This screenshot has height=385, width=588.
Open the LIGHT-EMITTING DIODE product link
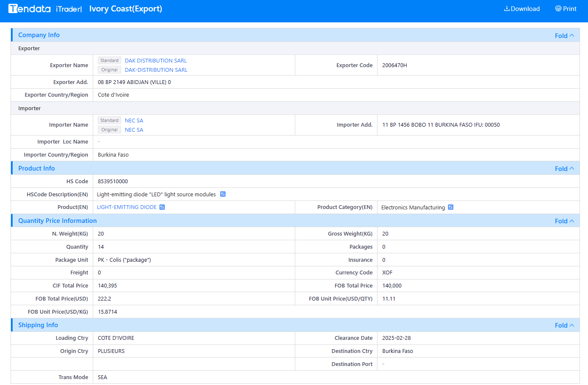coord(127,207)
